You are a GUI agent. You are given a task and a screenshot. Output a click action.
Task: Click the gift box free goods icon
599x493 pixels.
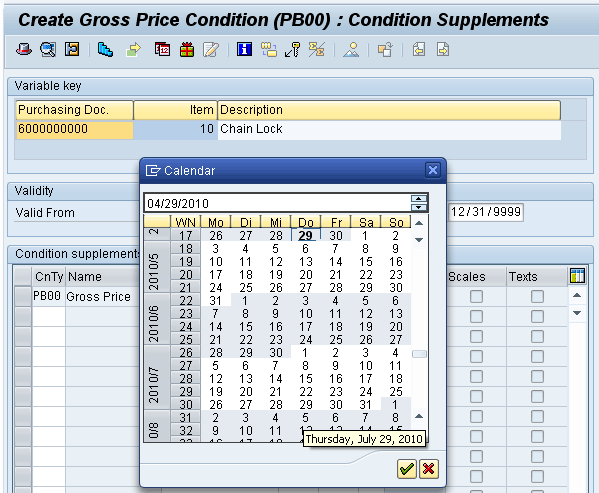click(x=187, y=49)
